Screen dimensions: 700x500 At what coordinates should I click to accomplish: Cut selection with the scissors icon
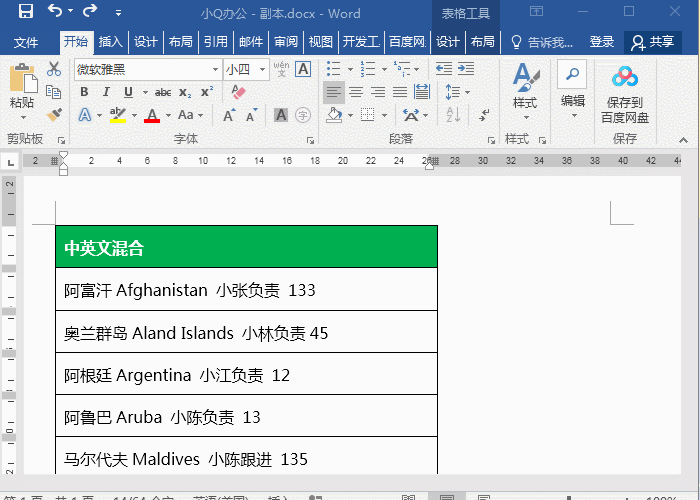pyautogui.click(x=54, y=69)
